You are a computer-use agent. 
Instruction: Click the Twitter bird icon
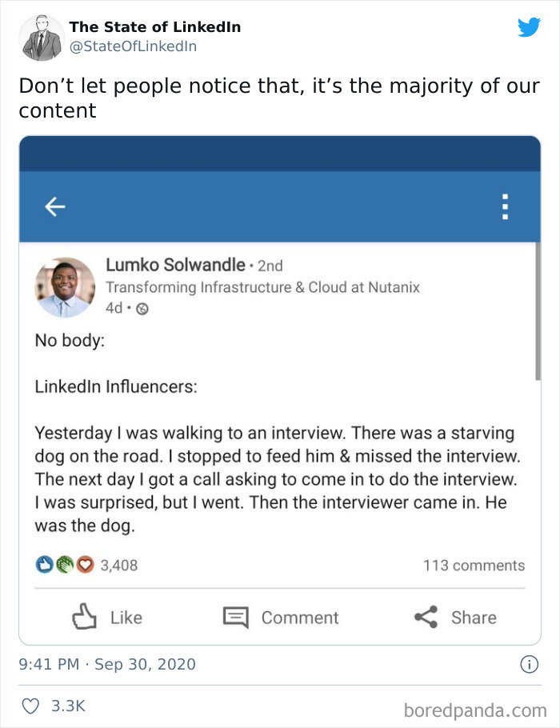[530, 27]
